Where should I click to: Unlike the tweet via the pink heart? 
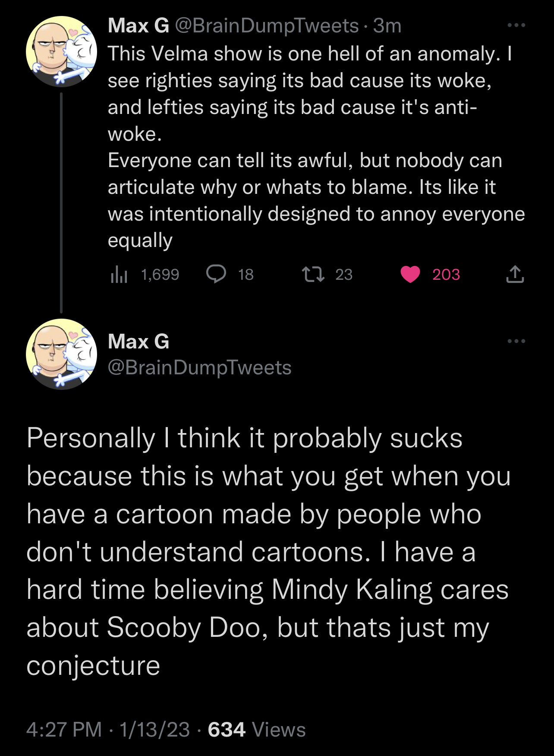pos(410,274)
